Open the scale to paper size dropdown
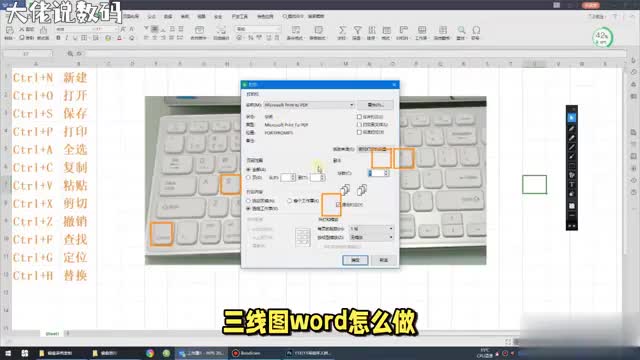The image size is (640, 360). click(371, 237)
